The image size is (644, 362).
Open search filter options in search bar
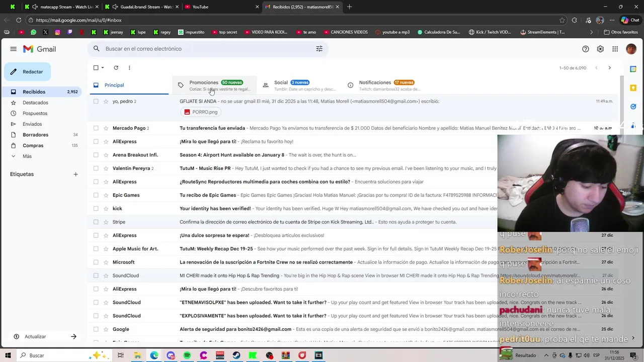[319, 49]
